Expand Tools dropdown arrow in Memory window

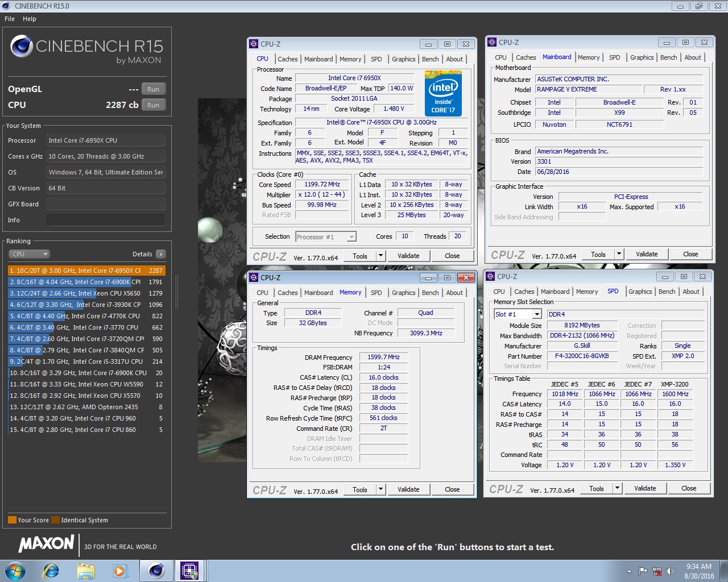pos(381,489)
